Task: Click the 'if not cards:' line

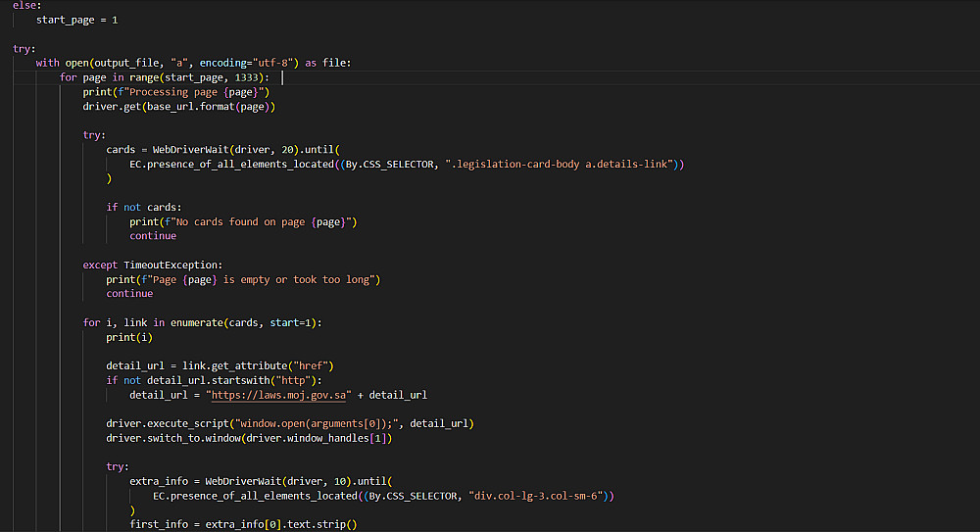Action: [x=144, y=207]
